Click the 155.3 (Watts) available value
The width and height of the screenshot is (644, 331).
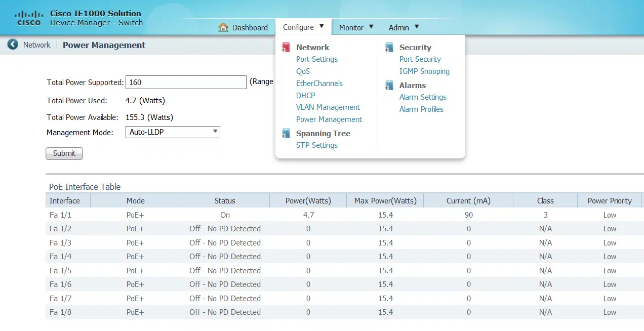coord(149,117)
